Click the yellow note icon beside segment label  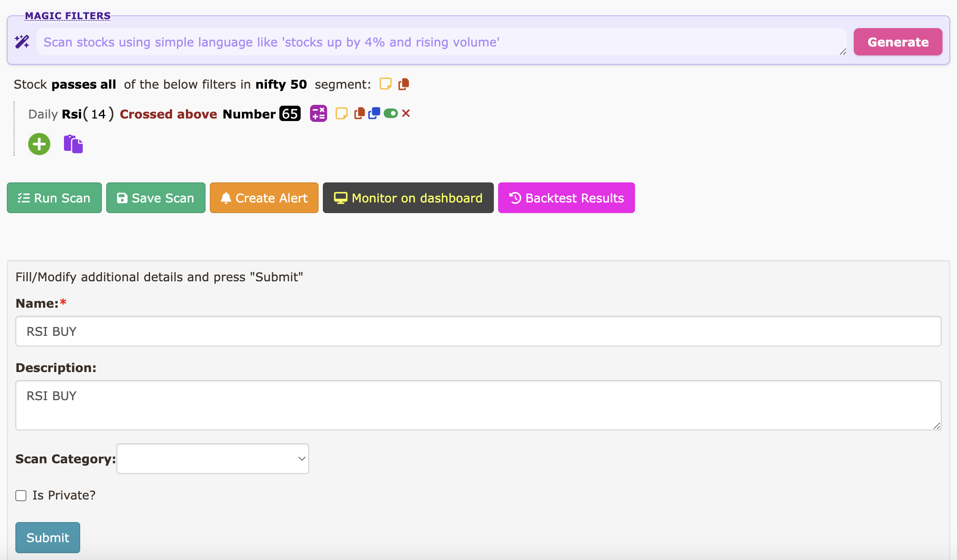pos(386,84)
